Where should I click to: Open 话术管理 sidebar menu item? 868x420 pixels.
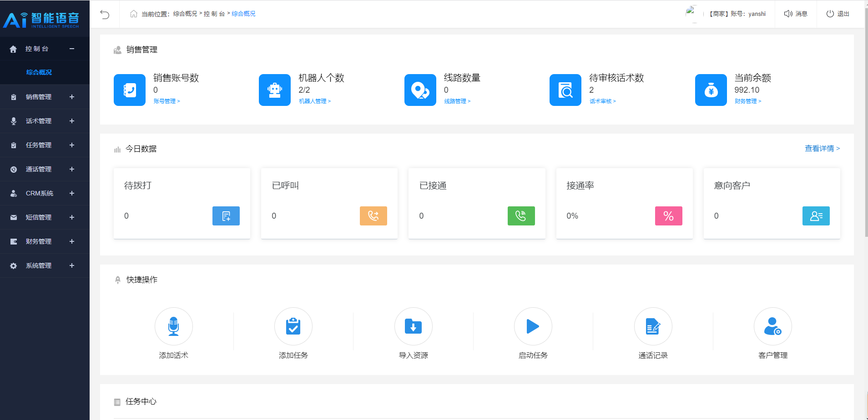click(45, 121)
